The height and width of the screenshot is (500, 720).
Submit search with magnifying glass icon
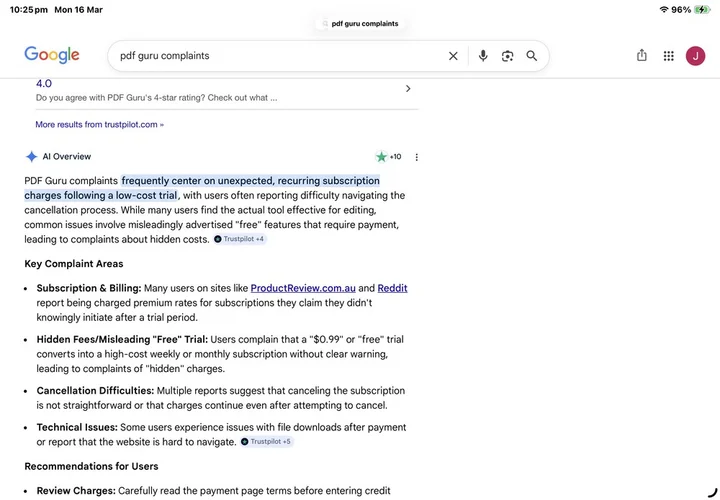pos(532,56)
